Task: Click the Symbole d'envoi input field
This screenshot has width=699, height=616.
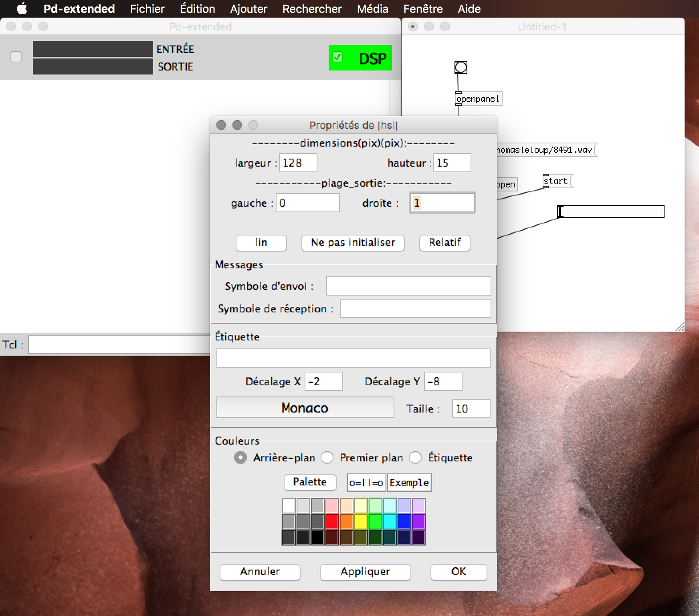Action: click(408, 286)
